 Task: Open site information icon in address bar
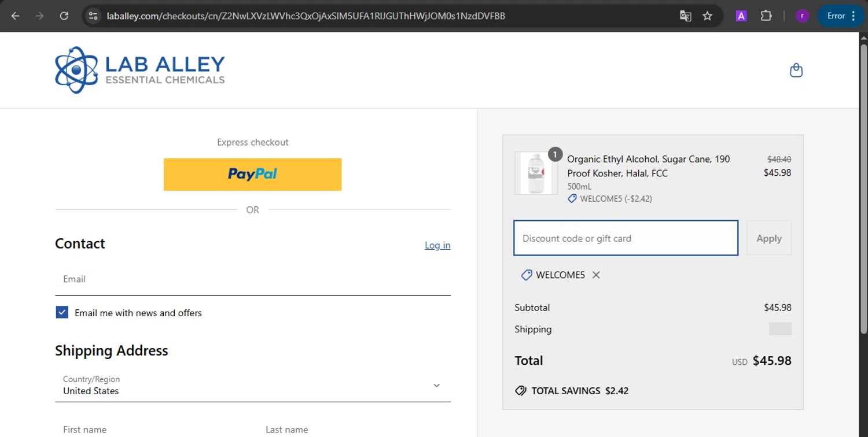point(93,16)
